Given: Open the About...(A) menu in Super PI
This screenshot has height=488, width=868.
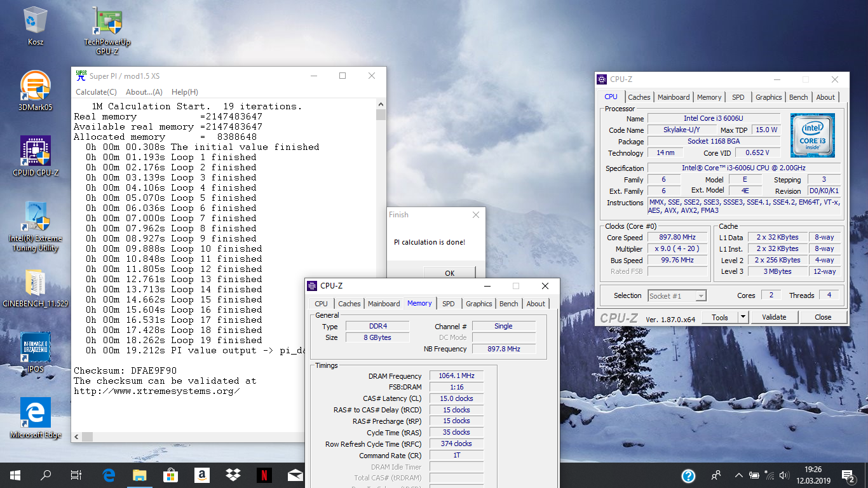Looking at the screenshot, I should pos(144,92).
